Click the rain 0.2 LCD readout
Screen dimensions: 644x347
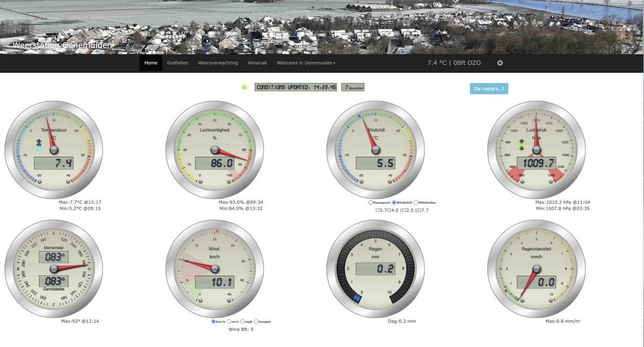point(375,268)
